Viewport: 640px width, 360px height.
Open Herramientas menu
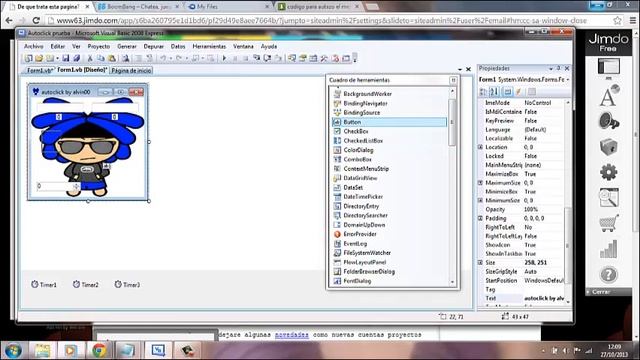(x=209, y=47)
